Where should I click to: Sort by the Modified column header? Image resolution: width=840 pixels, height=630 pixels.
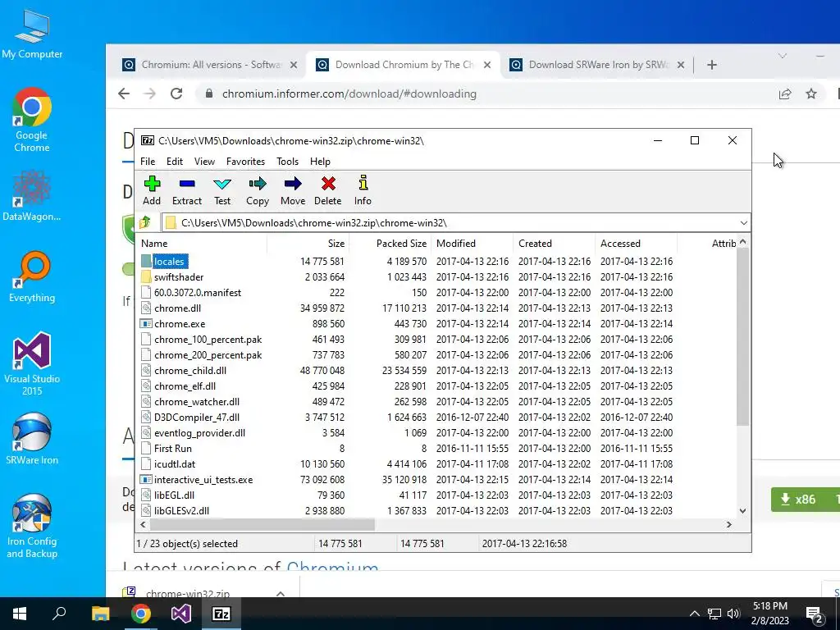472,243
